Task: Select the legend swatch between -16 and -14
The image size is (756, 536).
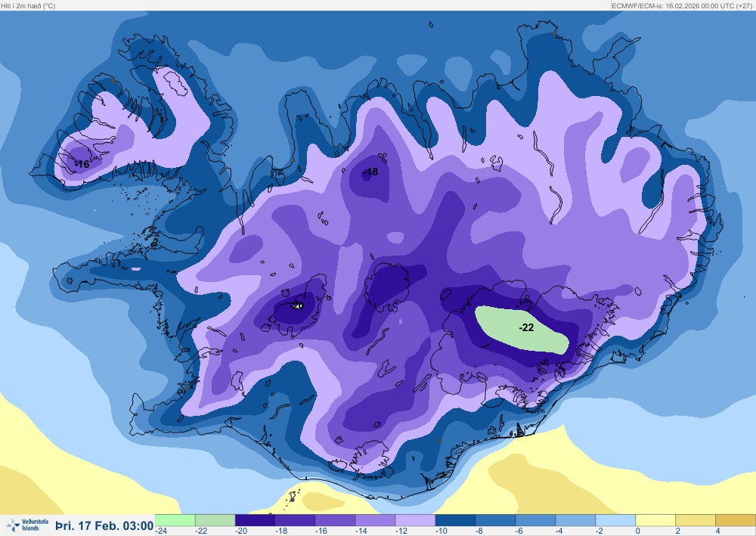Action: tap(335, 520)
